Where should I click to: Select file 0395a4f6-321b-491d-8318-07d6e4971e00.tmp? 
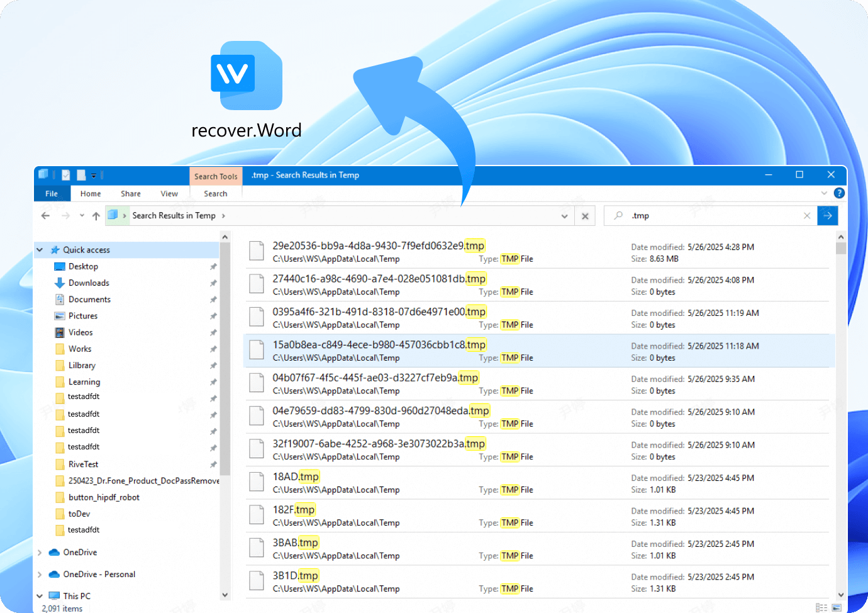coord(539,318)
